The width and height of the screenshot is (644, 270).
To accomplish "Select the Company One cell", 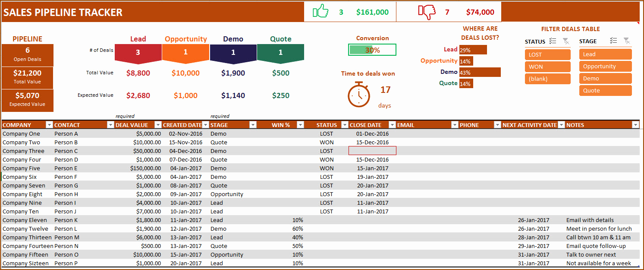I will coord(27,133).
